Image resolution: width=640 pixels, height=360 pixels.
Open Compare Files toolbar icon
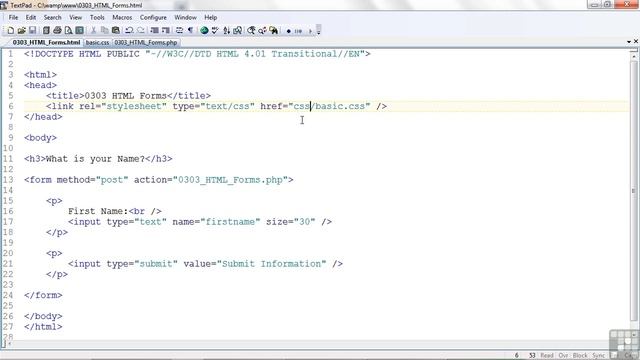238,31
